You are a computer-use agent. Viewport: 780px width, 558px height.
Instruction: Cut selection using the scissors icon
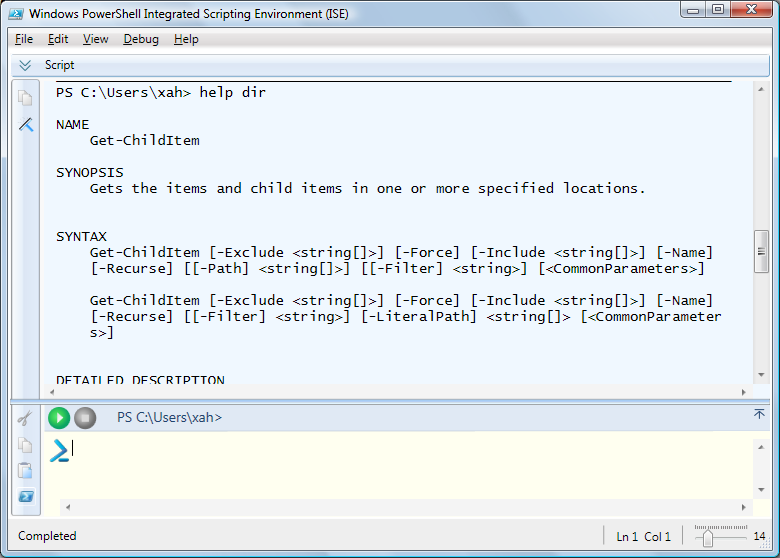(x=25, y=418)
